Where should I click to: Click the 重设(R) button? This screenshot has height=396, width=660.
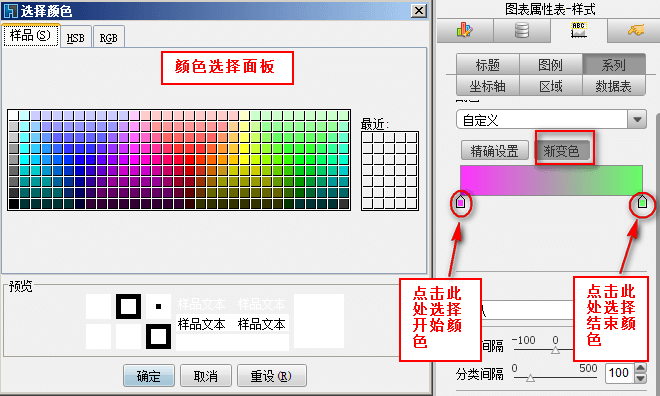271,375
